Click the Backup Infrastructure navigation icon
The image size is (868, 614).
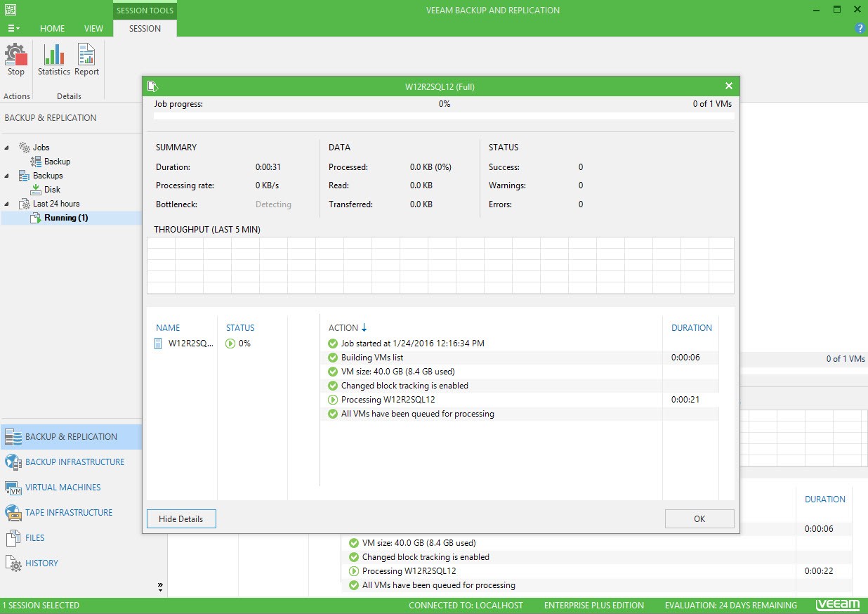coord(13,462)
